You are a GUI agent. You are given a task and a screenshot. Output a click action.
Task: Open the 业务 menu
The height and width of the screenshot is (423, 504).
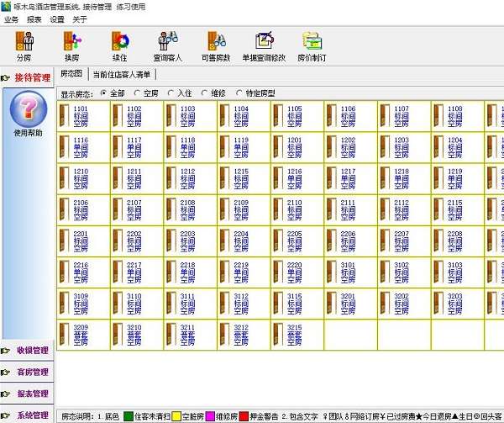(x=11, y=19)
